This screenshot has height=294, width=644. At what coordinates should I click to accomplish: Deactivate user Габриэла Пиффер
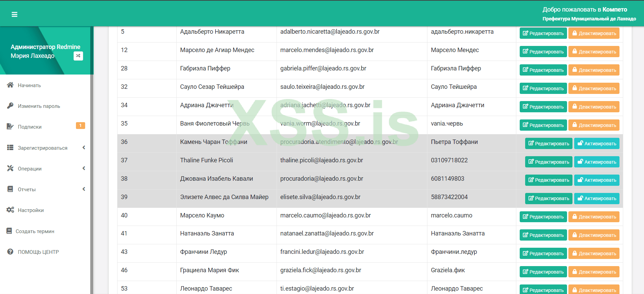594,70
